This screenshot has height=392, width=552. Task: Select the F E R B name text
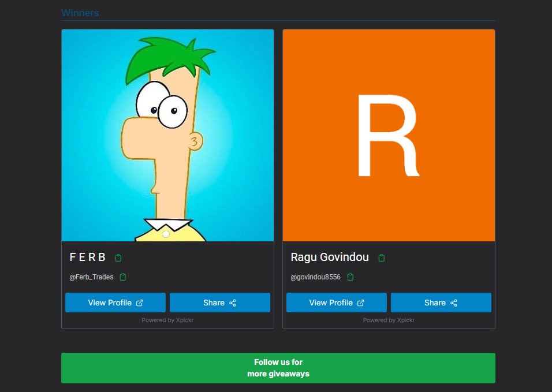87,257
